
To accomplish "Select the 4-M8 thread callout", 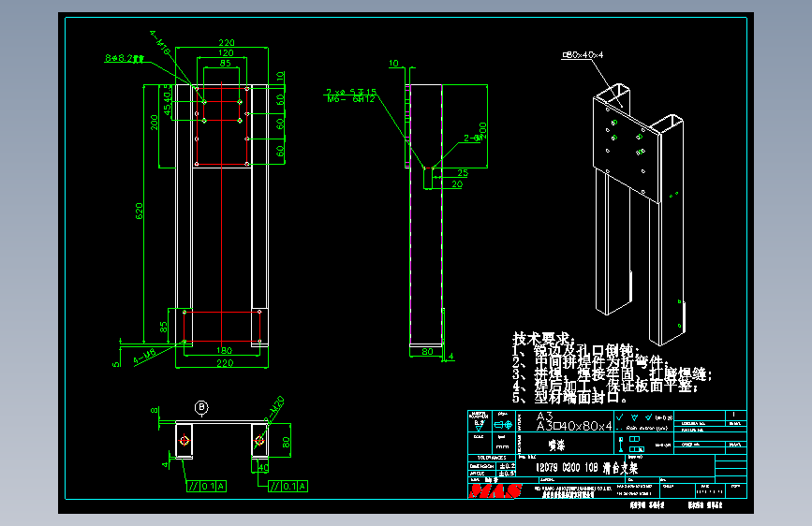I will [x=144, y=358].
